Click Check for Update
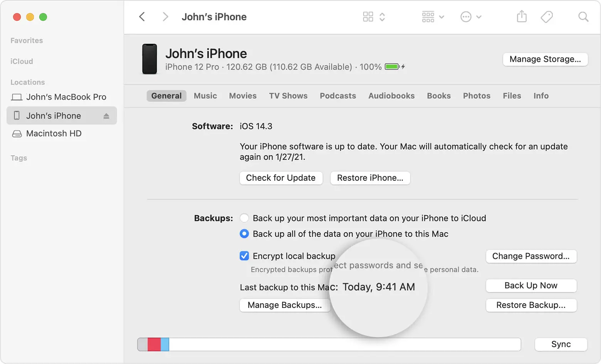 281,178
